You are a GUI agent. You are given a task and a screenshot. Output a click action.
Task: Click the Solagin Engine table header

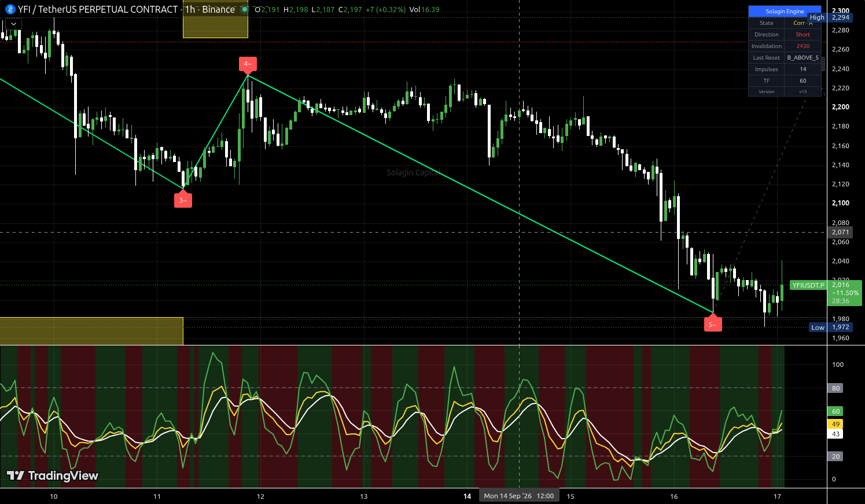click(785, 12)
